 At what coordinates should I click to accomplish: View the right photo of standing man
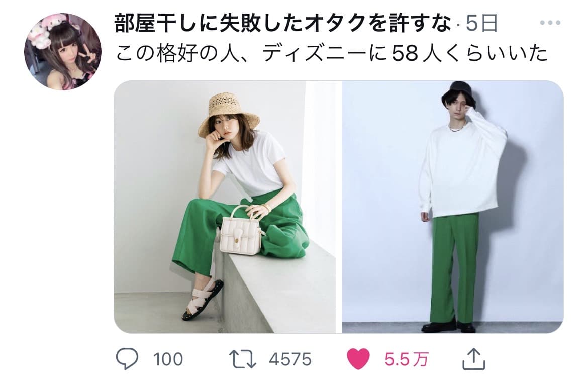click(453, 207)
